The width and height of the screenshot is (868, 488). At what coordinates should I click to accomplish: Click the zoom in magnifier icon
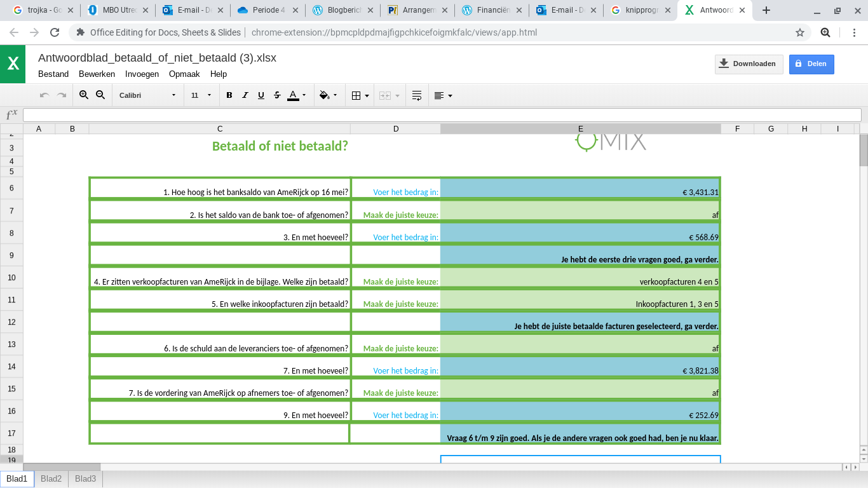click(84, 95)
